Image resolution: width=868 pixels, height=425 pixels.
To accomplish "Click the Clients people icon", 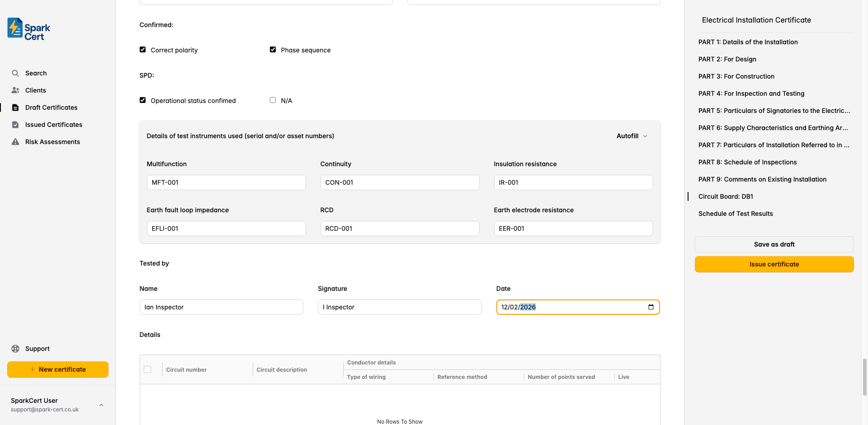I will [15, 90].
